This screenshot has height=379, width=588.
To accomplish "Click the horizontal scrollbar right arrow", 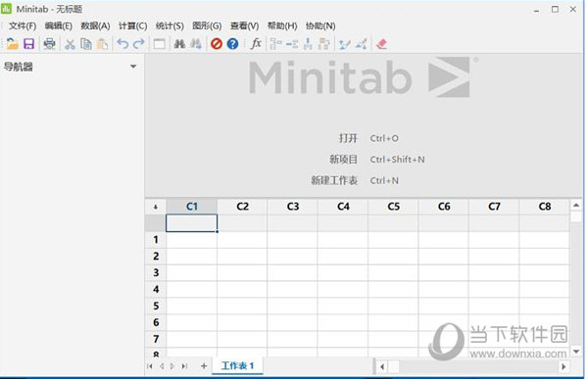I will tap(563, 366).
